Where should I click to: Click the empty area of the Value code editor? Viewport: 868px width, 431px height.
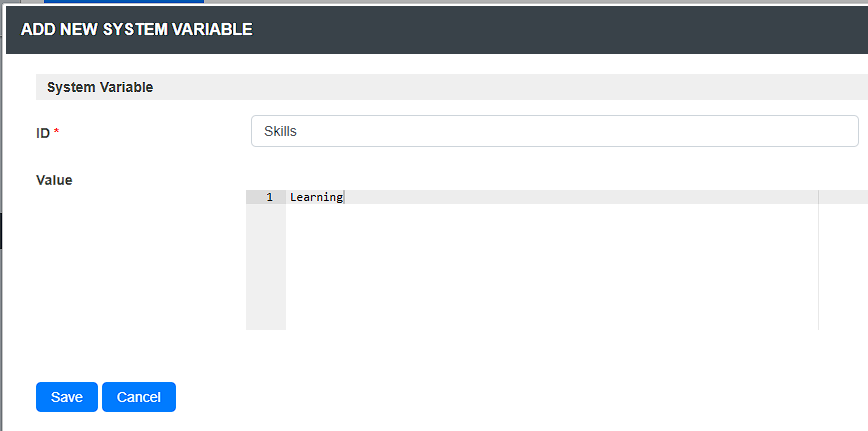point(550,270)
